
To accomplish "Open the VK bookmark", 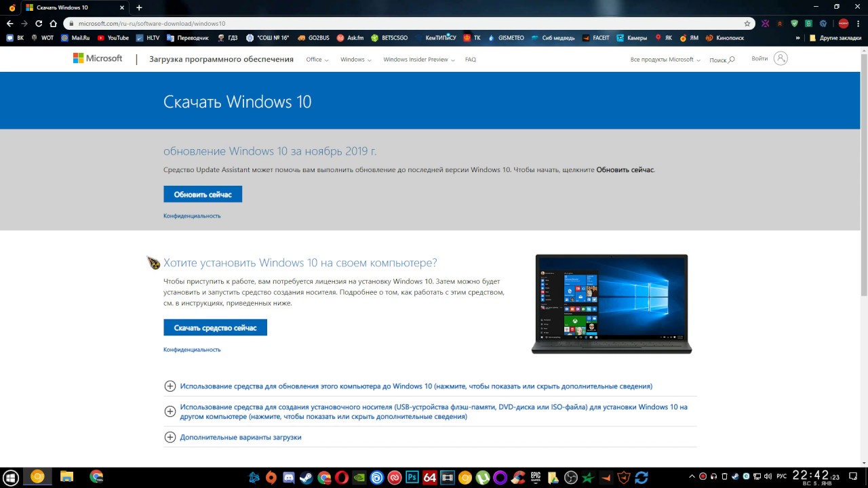I will [15, 38].
